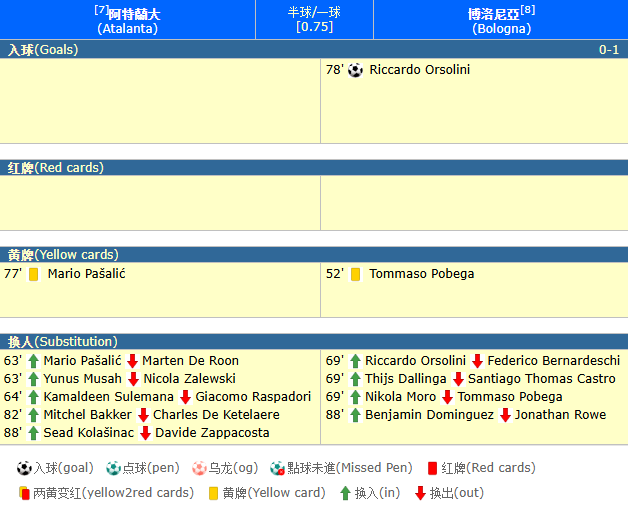The height and width of the screenshot is (512, 628).
Task: Click green in-arrow before Sead Kolašinac
Action: 33,433
